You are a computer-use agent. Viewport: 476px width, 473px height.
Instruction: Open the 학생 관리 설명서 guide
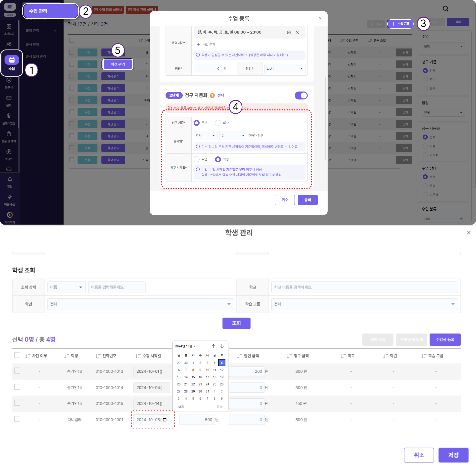142,10
